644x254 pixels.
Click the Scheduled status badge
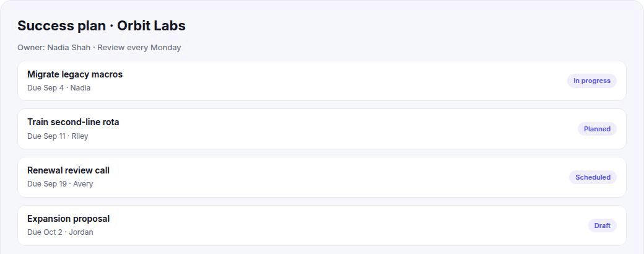(593, 177)
